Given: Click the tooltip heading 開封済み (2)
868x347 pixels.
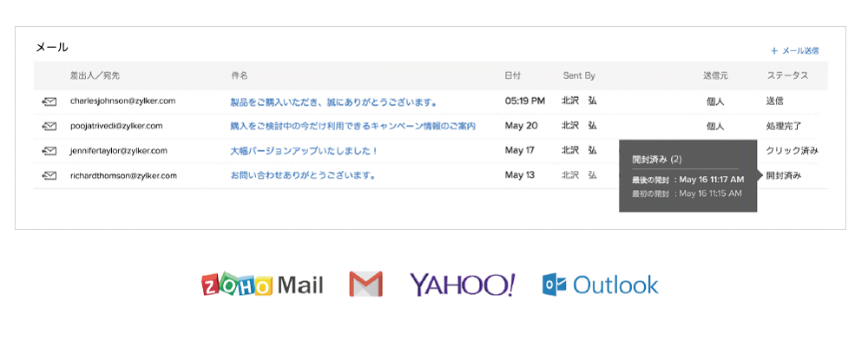Looking at the screenshot, I should coord(657,160).
